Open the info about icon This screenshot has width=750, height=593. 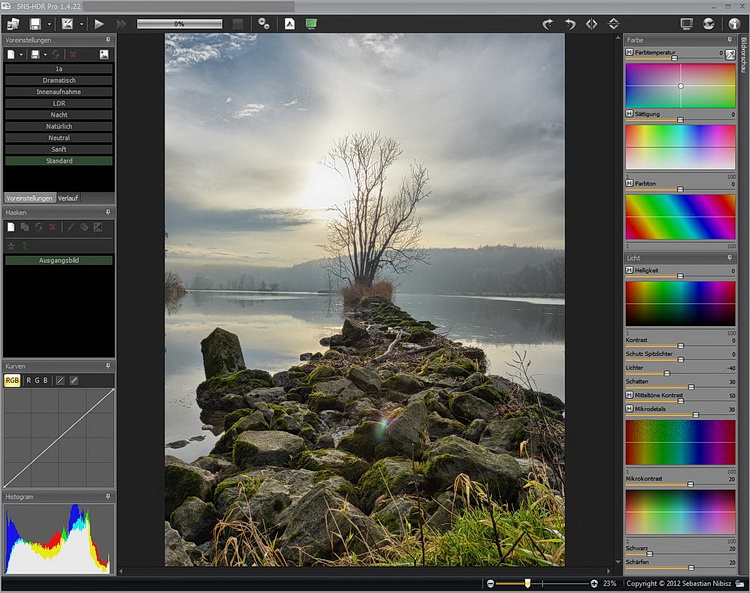(734, 24)
